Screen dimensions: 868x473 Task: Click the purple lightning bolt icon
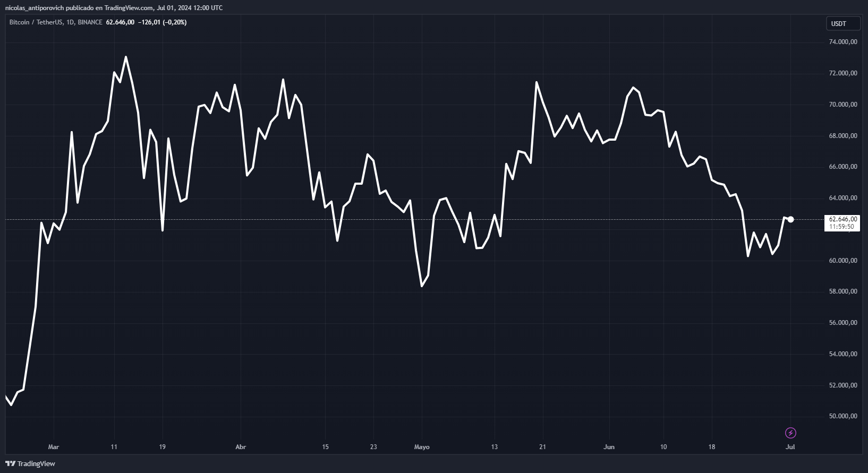coord(790,433)
